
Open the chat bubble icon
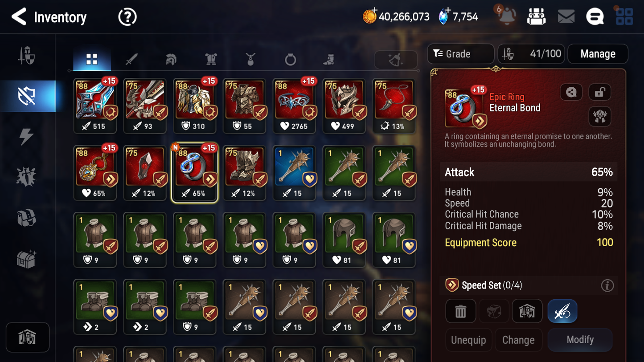(595, 17)
